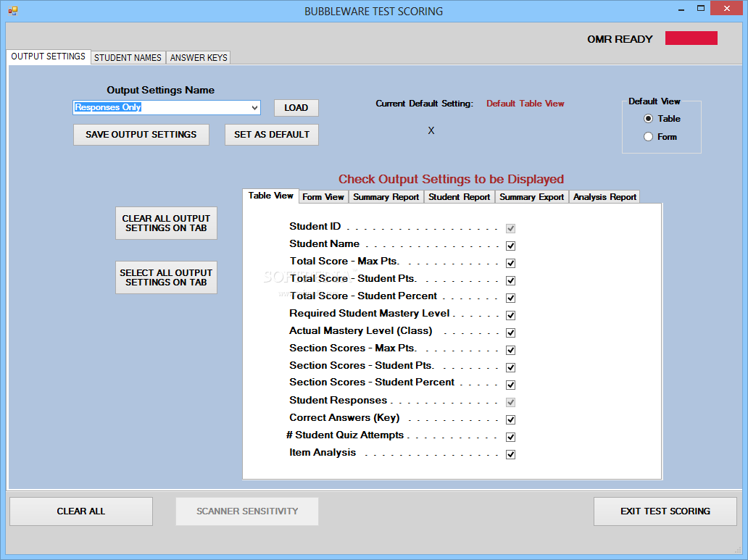Open the Output Settings Name dropdown arrow
The height and width of the screenshot is (560, 748).
[254, 108]
